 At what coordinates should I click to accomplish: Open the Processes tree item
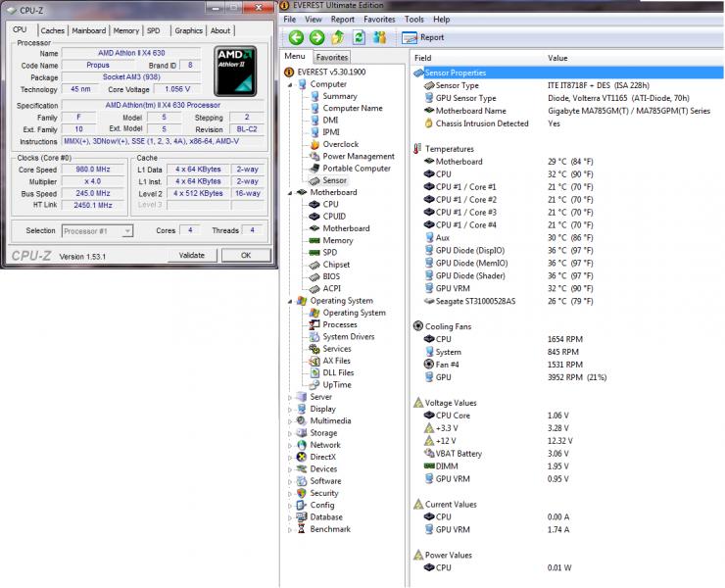pyautogui.click(x=340, y=324)
